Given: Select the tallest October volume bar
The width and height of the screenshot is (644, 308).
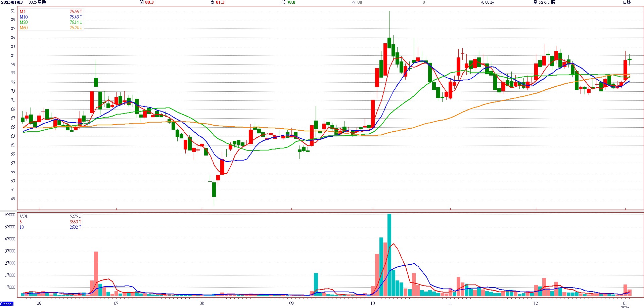Looking at the screenshot, I should coord(389,255).
